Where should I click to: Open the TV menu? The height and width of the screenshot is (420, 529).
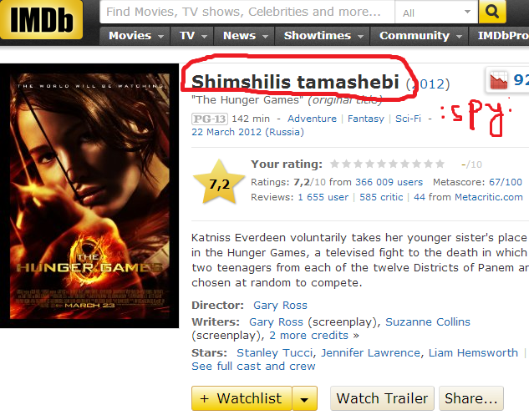point(193,36)
